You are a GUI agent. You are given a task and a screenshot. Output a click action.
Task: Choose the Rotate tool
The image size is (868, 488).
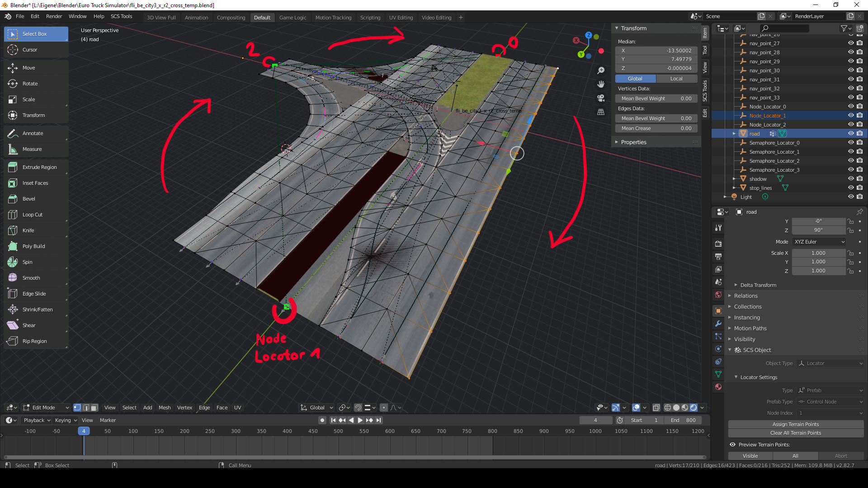click(36, 84)
